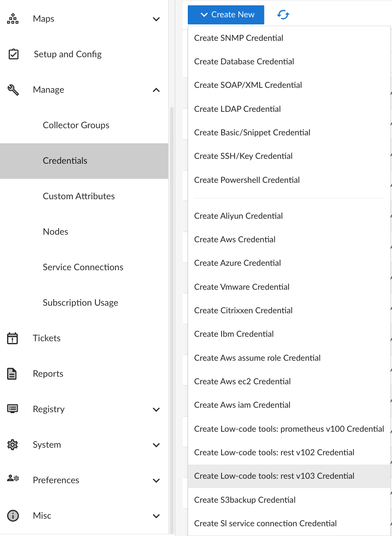The height and width of the screenshot is (536, 392).
Task: Click the Setup and Config clipboard icon
Action: pyautogui.click(x=13, y=54)
